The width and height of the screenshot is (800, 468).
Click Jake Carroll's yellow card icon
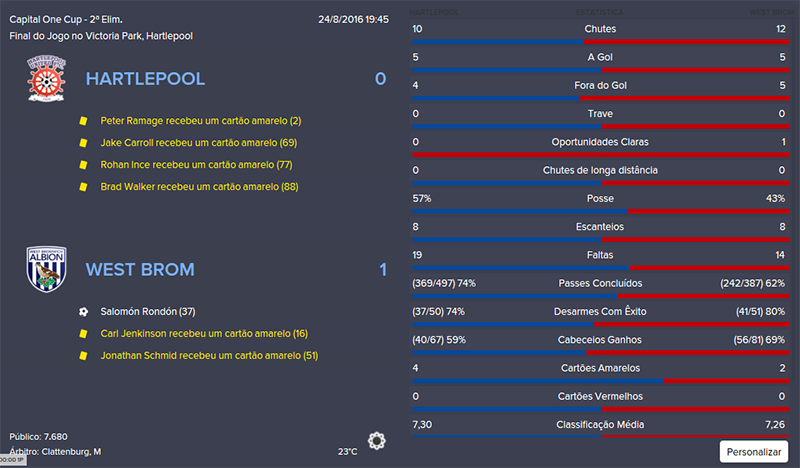point(83,143)
